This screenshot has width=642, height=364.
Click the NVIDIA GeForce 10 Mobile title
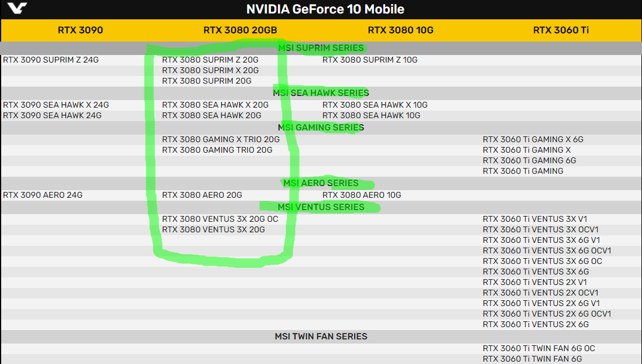325,9
